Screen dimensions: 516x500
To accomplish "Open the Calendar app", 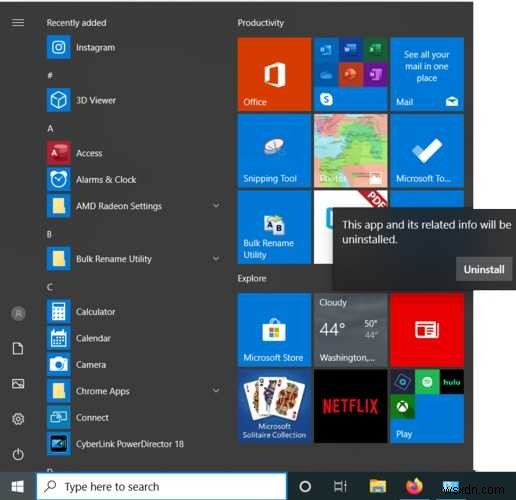I will click(x=133, y=338).
